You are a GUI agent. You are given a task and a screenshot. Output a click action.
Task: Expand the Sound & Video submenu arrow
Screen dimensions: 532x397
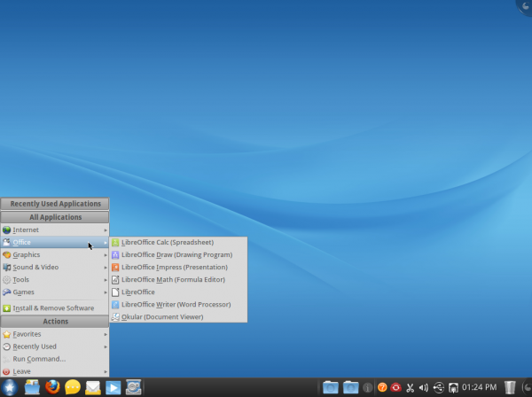click(x=106, y=268)
